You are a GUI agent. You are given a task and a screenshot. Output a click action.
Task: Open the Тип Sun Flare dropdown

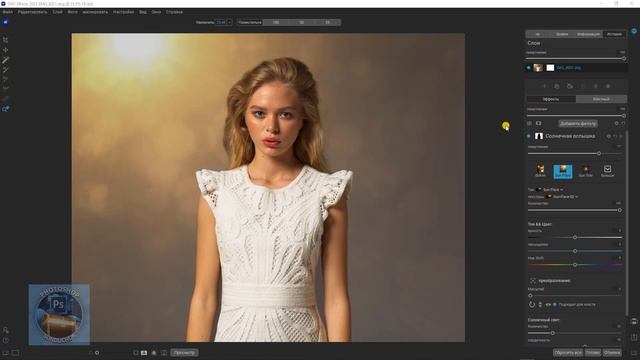[x=549, y=190]
